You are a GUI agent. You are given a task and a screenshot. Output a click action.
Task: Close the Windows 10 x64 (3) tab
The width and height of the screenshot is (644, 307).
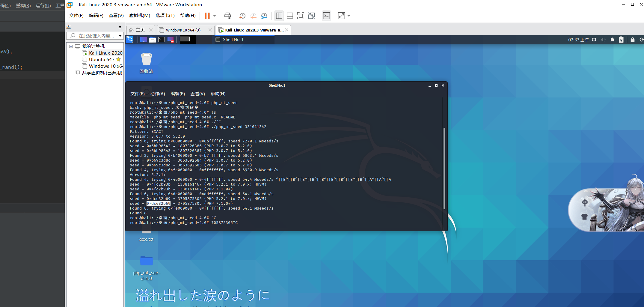coord(210,30)
